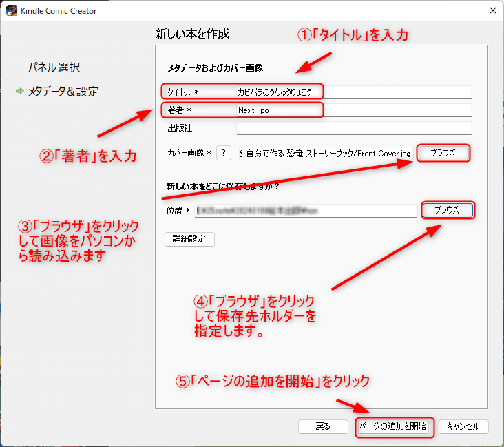
Task: Click the ページの追加を開始 button
Action: pos(393,426)
